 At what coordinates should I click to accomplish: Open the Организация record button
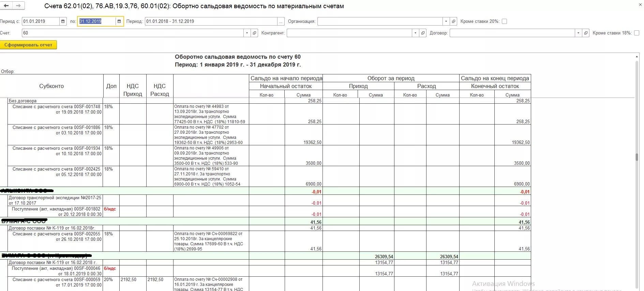453,21
